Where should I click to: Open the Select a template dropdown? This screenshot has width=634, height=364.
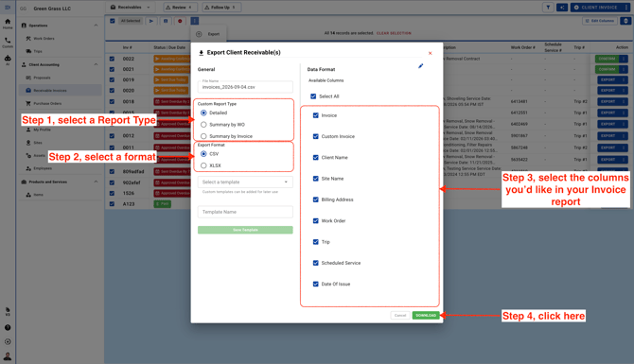245,182
